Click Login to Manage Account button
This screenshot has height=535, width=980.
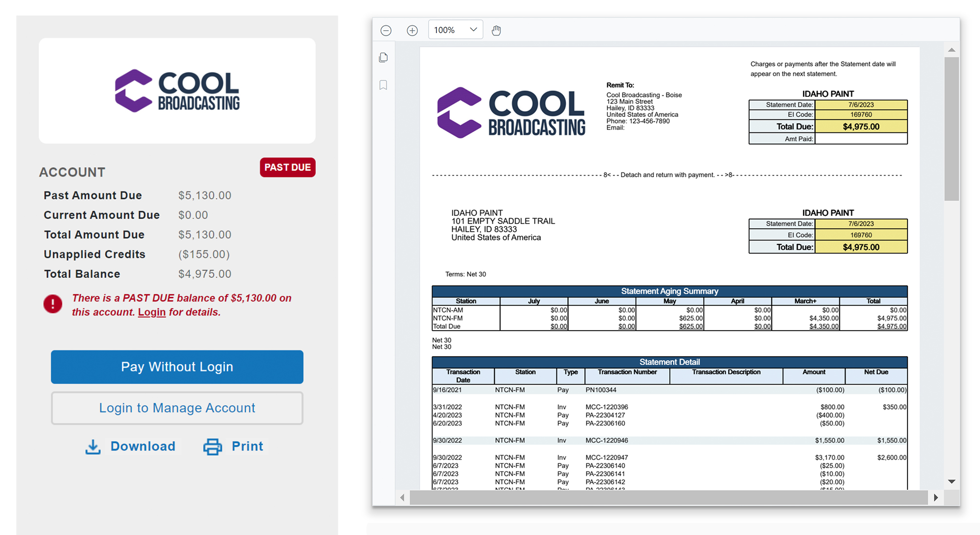177,408
